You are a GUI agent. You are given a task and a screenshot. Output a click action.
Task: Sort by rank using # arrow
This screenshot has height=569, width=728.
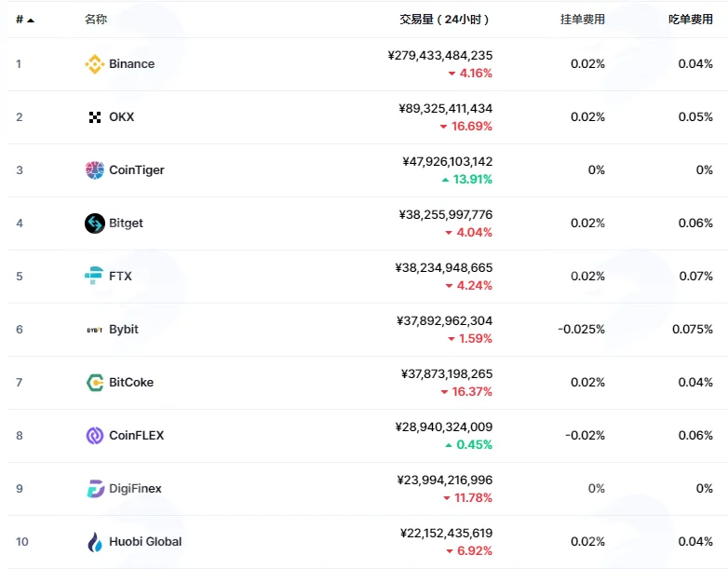point(25,20)
